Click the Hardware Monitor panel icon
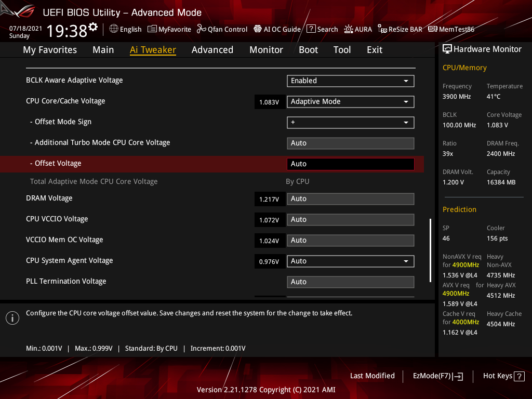This screenshot has height=399, width=532. tap(448, 48)
